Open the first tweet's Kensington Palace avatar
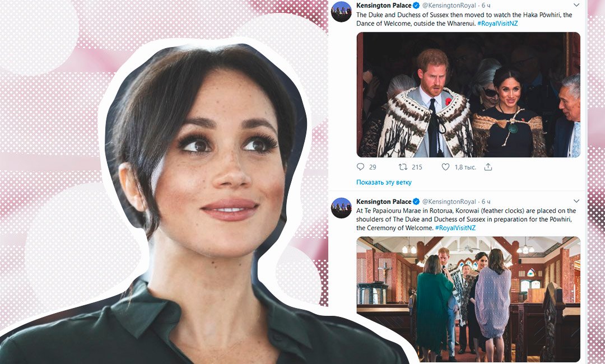 pyautogui.click(x=342, y=12)
